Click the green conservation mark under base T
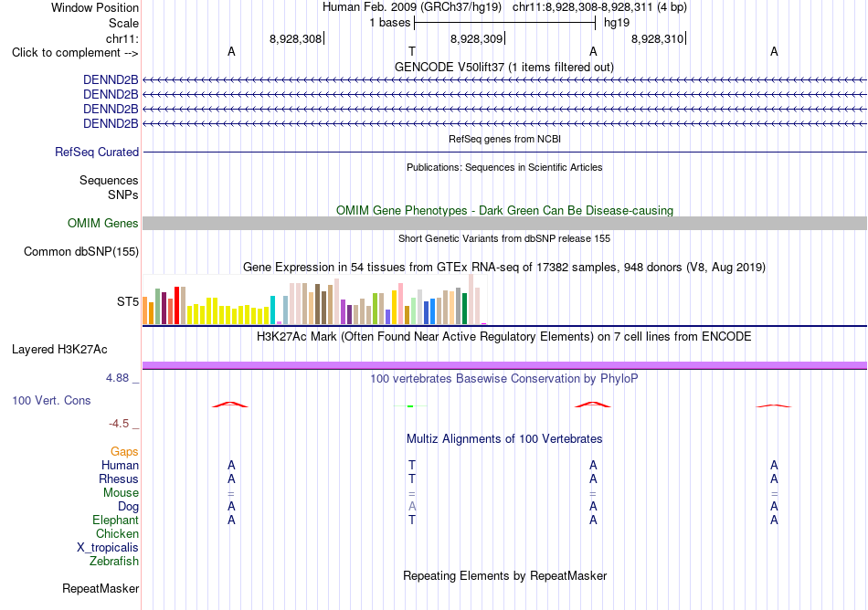The height and width of the screenshot is (610, 868). click(410, 406)
